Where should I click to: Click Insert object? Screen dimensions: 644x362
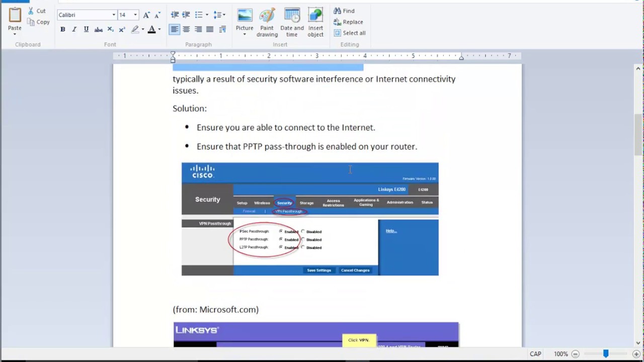315,23
